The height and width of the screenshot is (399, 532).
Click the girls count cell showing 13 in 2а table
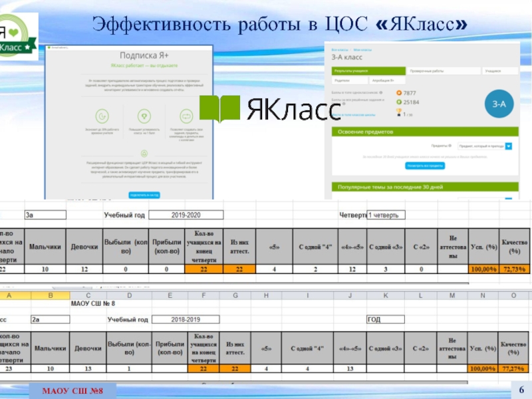coord(88,368)
